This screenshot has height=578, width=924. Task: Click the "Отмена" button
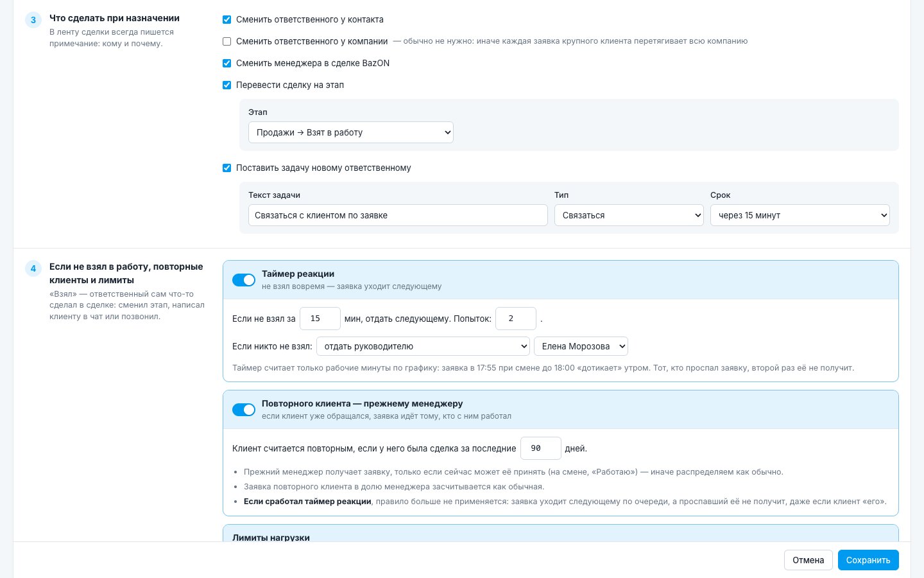pyautogui.click(x=809, y=560)
